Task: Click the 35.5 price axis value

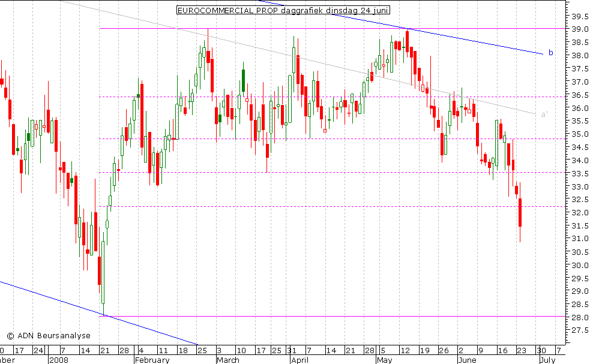Action: (x=580, y=121)
